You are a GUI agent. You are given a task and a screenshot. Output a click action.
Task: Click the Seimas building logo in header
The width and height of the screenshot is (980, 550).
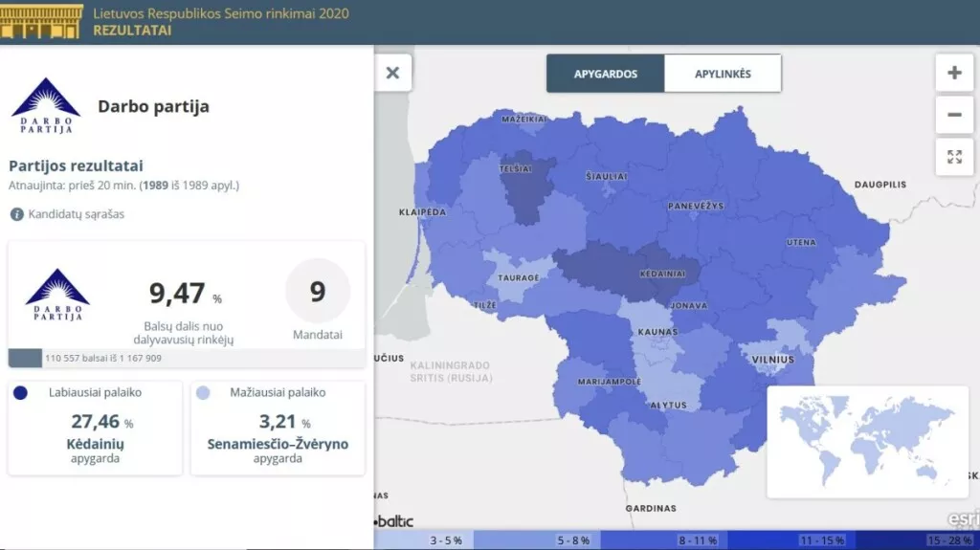(41, 21)
